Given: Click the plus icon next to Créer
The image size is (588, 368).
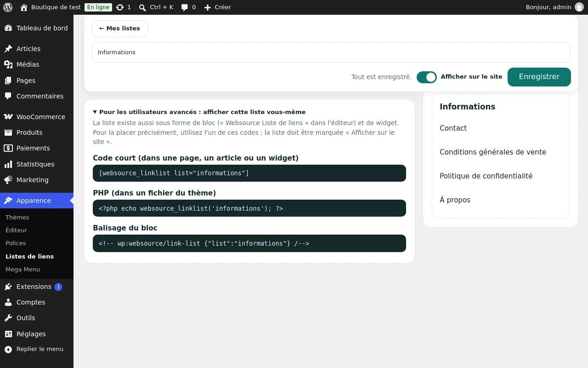Looking at the screenshot, I should click(208, 7).
